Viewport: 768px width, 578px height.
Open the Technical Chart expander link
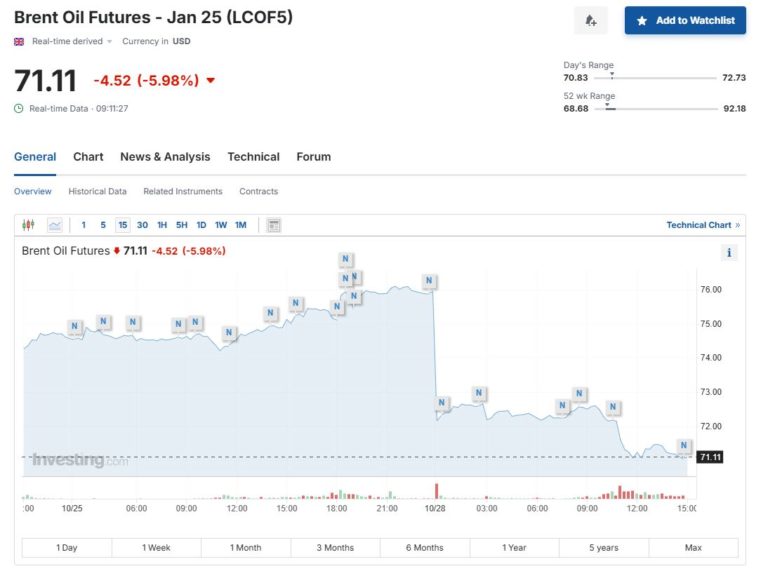(703, 225)
